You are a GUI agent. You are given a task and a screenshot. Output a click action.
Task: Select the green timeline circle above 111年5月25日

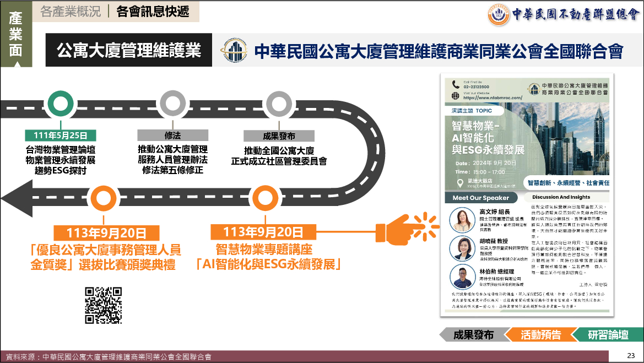click(x=61, y=103)
